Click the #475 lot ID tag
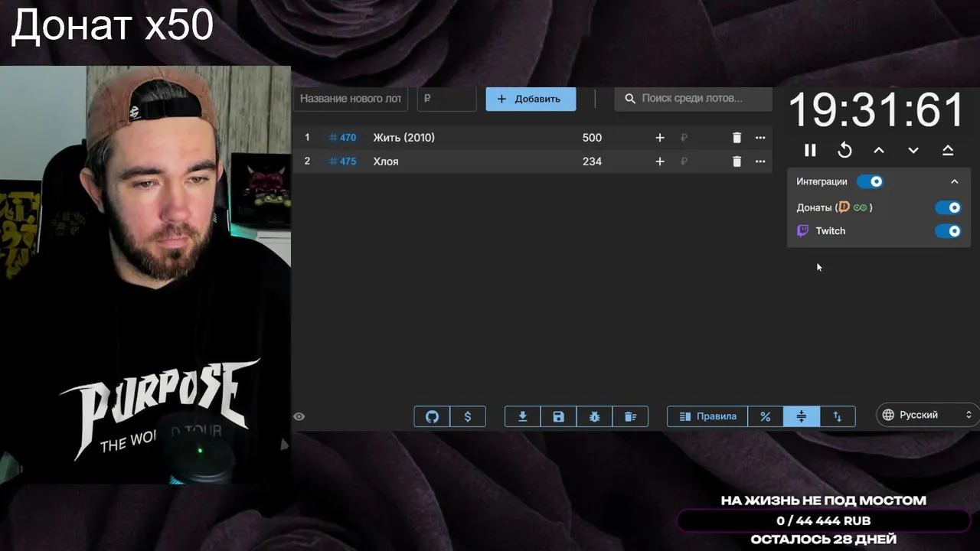 (x=343, y=161)
